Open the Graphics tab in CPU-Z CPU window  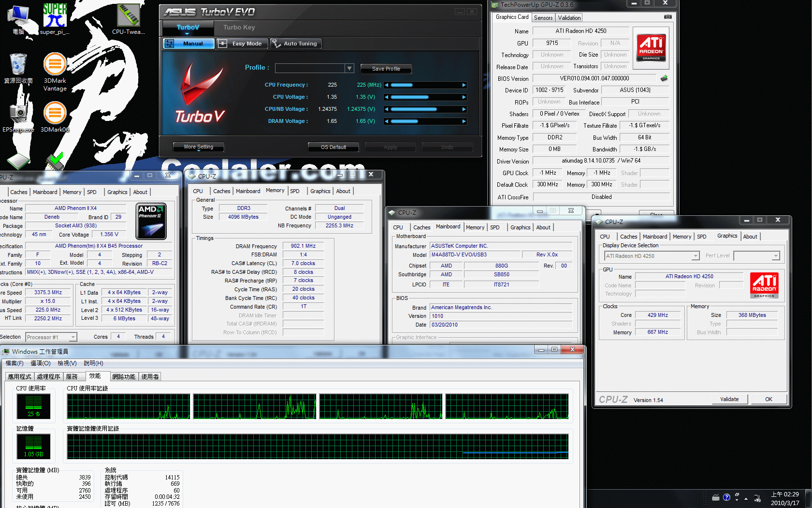click(x=117, y=192)
